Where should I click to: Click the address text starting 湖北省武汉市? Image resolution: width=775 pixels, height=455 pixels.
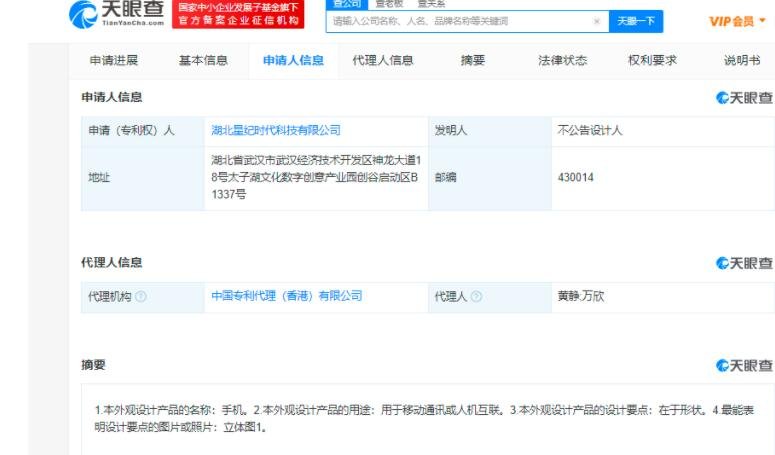[x=316, y=177]
